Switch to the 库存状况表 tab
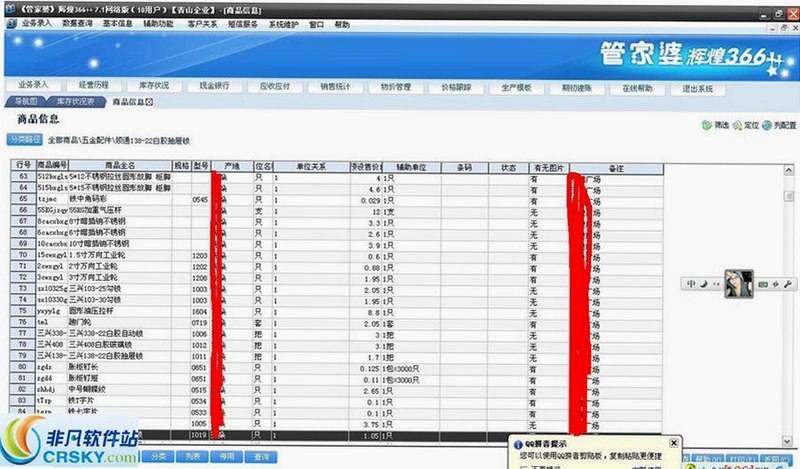800x469 pixels. (76, 102)
